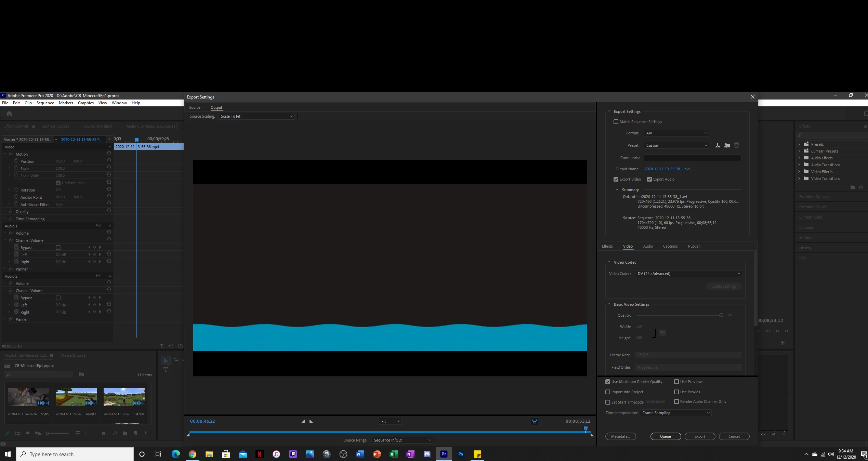Click the Set In Point marker icon
Image resolution: width=868 pixels, height=461 pixels.
(303, 421)
